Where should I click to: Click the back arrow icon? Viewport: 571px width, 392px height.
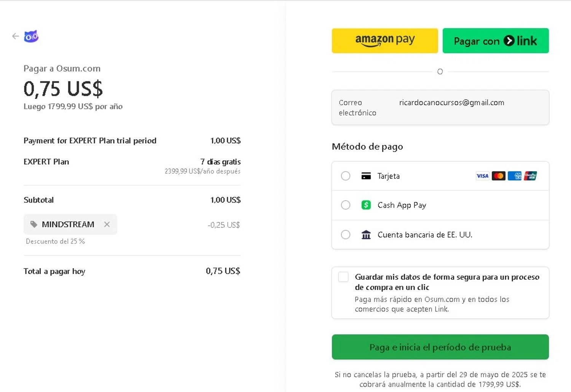[x=15, y=36]
